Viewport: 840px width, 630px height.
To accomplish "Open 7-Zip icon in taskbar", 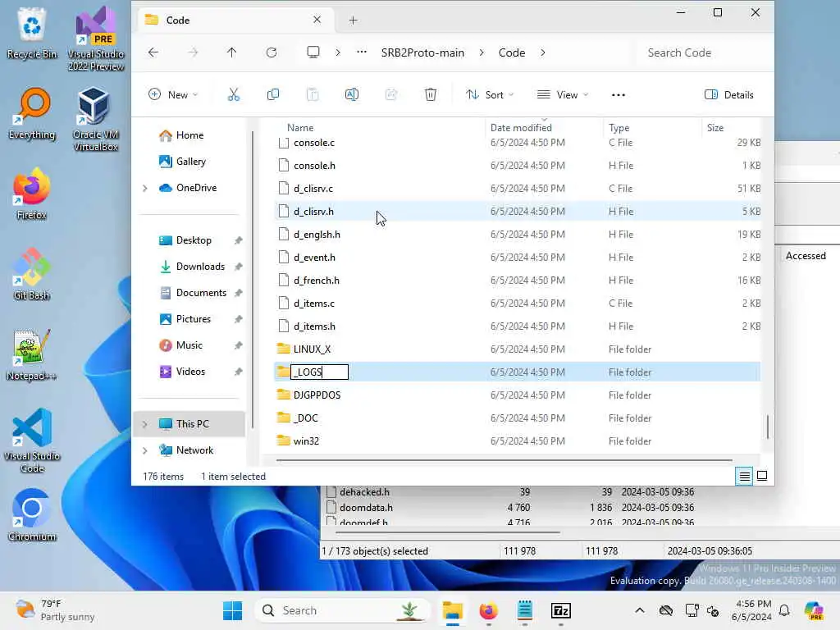I will 561,610.
